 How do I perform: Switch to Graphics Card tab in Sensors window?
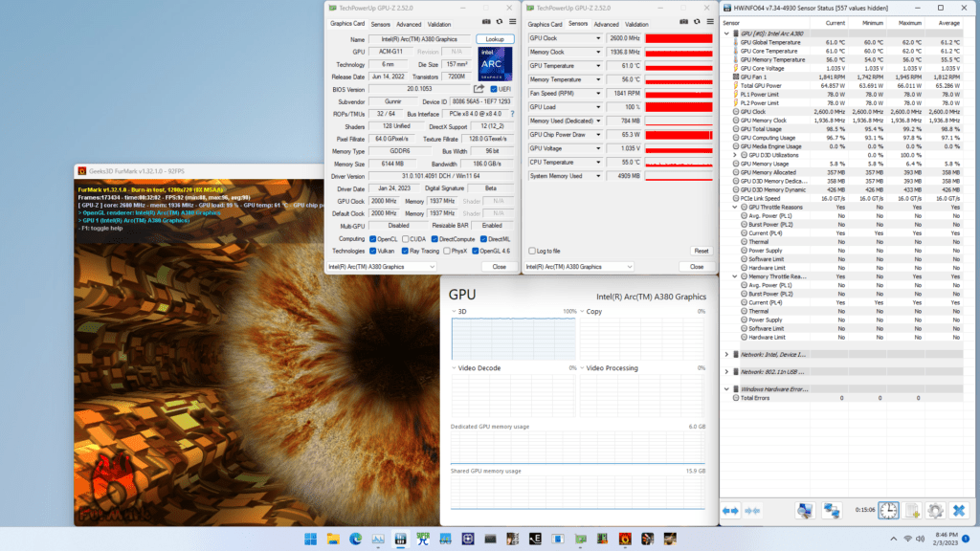click(545, 24)
